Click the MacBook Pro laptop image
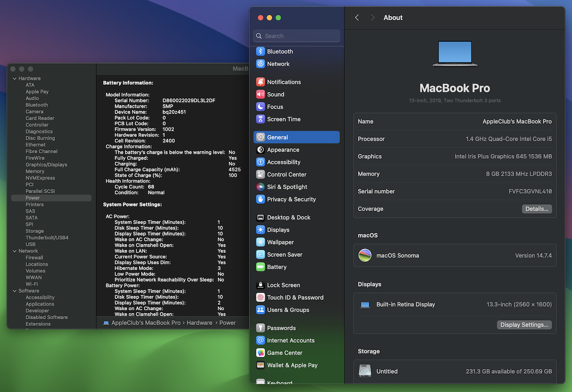Viewport: 572px width, 392px height. pyautogui.click(x=455, y=54)
